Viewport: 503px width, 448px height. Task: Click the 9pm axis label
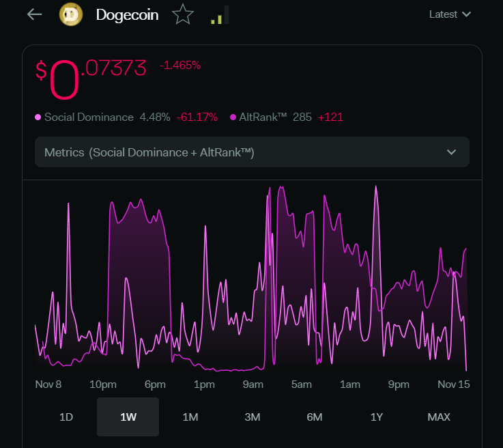(x=399, y=384)
